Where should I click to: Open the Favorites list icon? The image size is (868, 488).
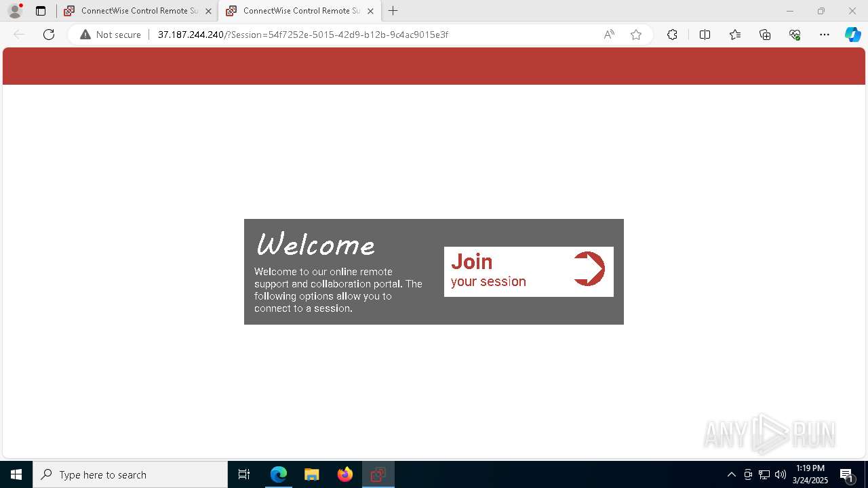735,35
